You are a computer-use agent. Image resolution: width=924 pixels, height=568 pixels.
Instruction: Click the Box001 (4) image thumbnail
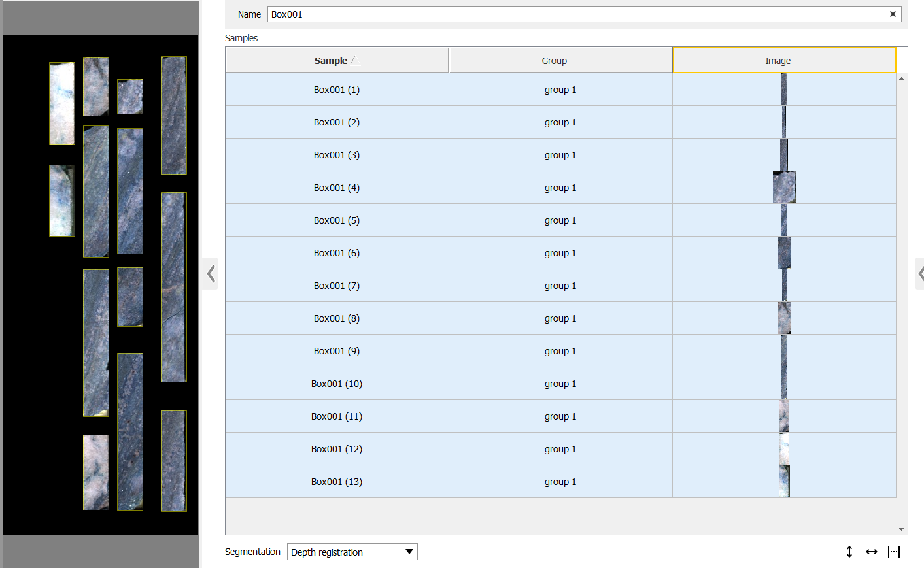(783, 188)
